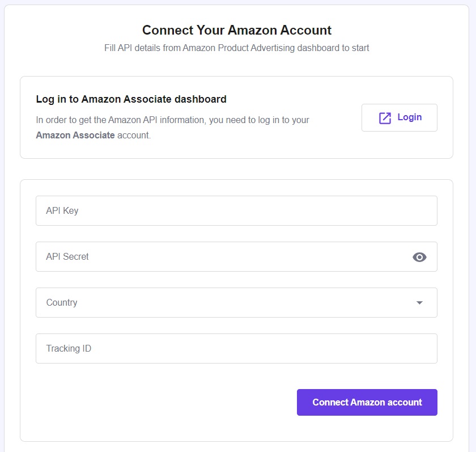
Task: Click the "Country" placeholder label
Action: [x=62, y=302]
